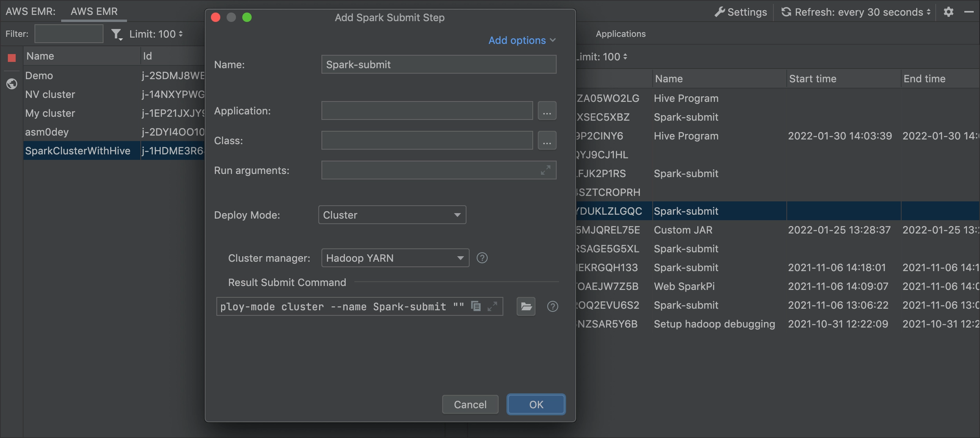Click the Name column header in clusters table
This screenshot has height=438, width=980.
tap(82, 56)
